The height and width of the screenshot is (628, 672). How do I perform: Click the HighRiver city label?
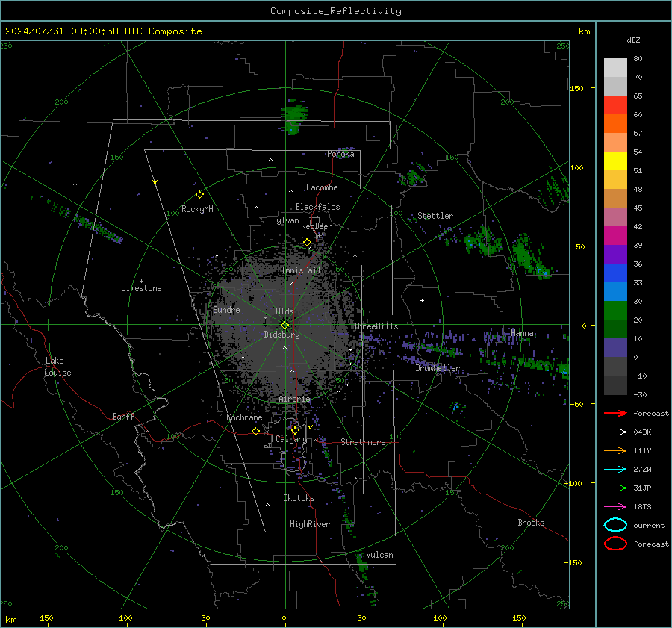click(310, 524)
